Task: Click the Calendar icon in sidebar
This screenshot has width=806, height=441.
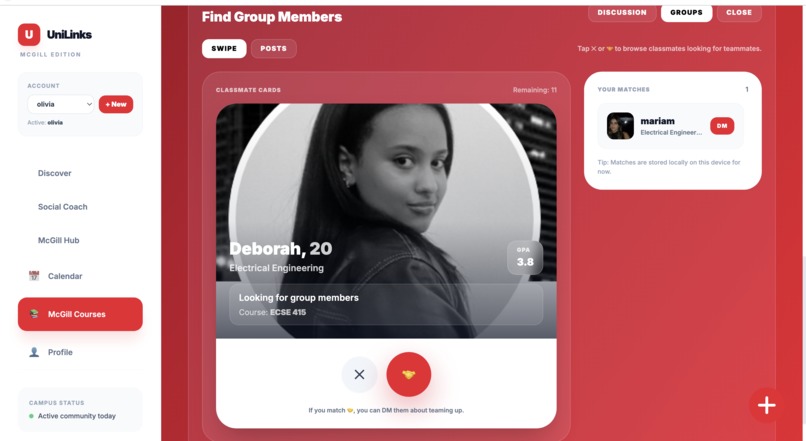Action: pyautogui.click(x=34, y=275)
